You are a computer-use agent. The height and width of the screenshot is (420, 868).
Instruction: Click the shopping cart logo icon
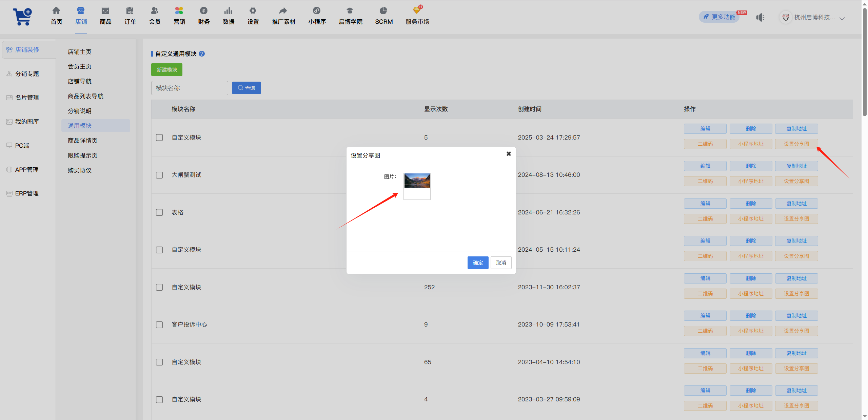tap(22, 17)
